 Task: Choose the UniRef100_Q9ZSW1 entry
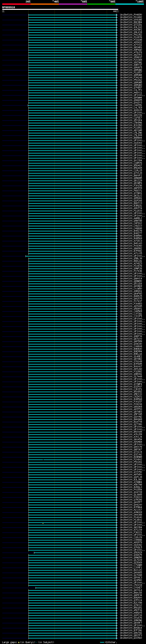click(131, 63)
